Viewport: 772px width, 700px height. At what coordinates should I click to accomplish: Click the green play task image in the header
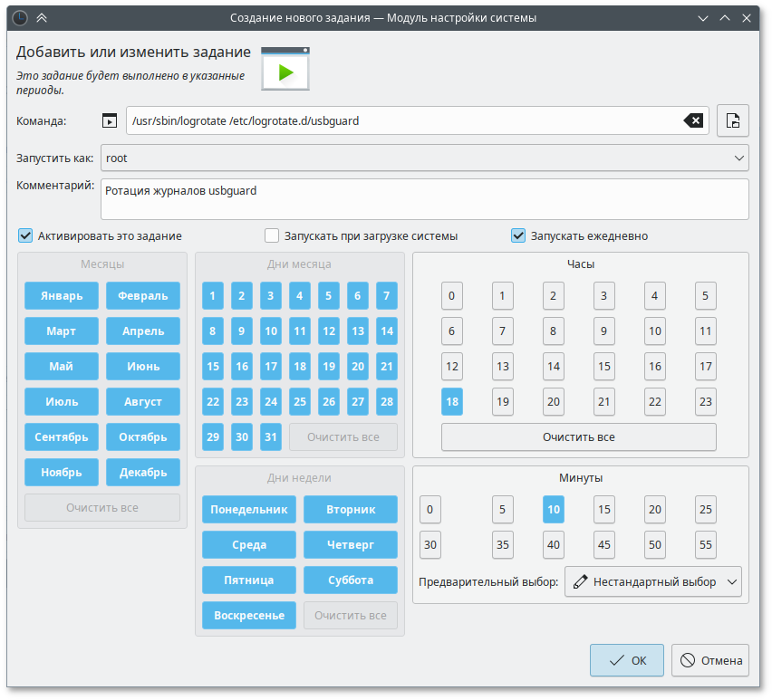click(285, 69)
